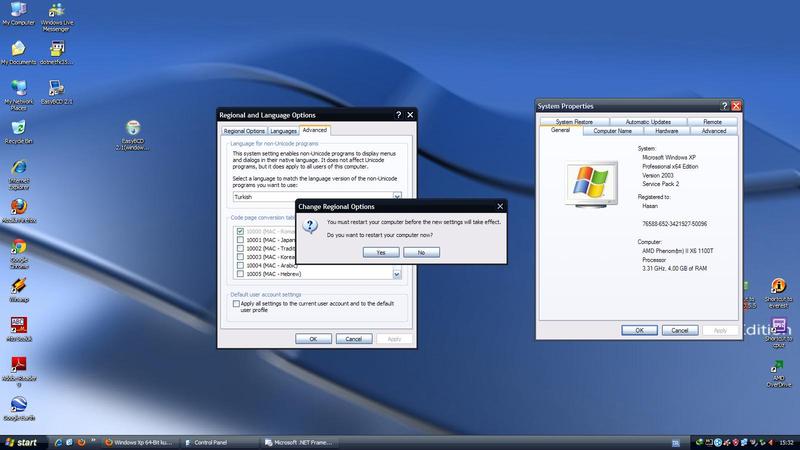800x450 pixels.
Task: Open the Computer Name tab
Action: 612,131
